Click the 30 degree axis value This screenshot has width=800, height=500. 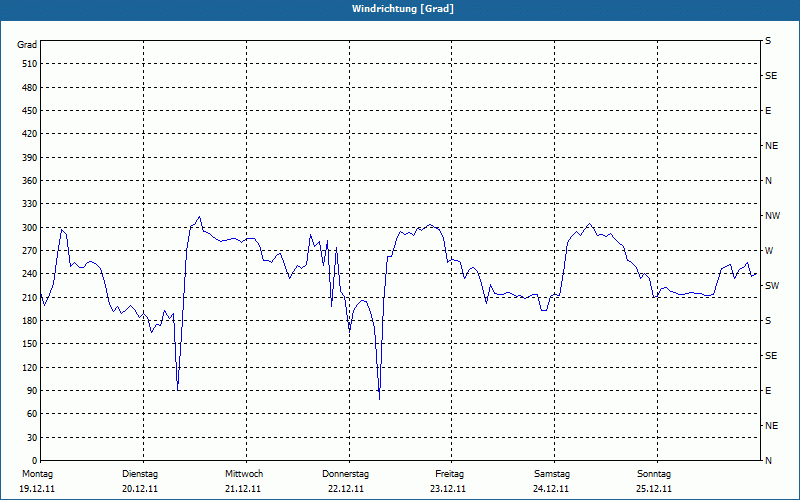tap(32, 437)
